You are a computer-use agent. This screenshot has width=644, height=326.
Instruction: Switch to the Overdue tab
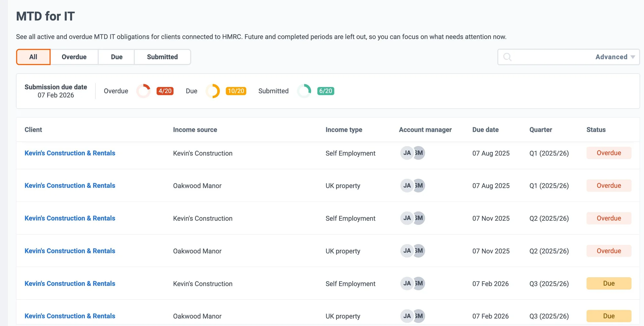point(74,57)
